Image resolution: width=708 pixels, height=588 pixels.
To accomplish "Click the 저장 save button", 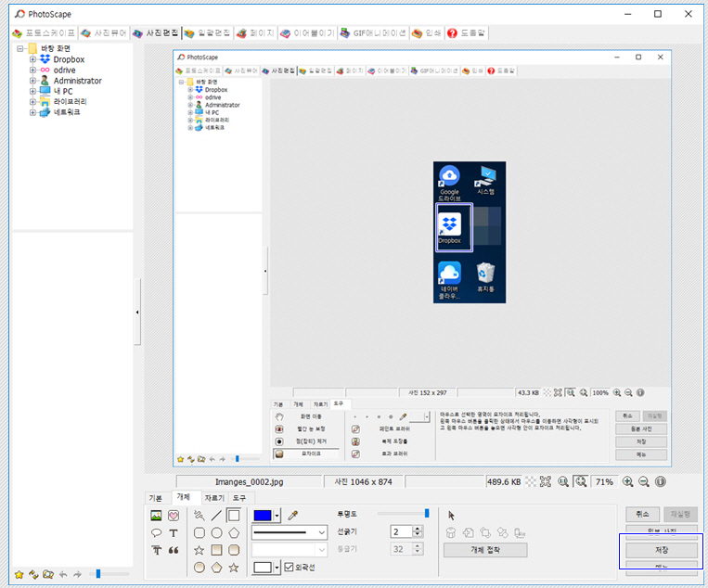I will (662, 550).
